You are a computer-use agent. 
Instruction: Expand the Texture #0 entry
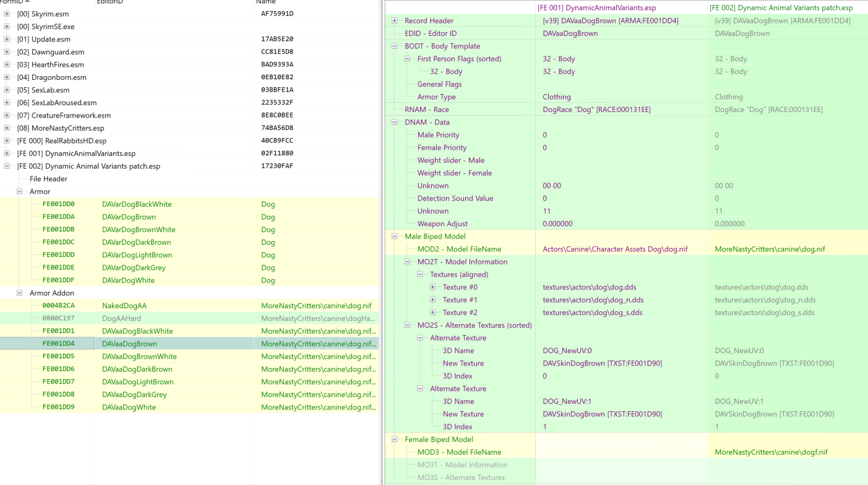pyautogui.click(x=433, y=287)
